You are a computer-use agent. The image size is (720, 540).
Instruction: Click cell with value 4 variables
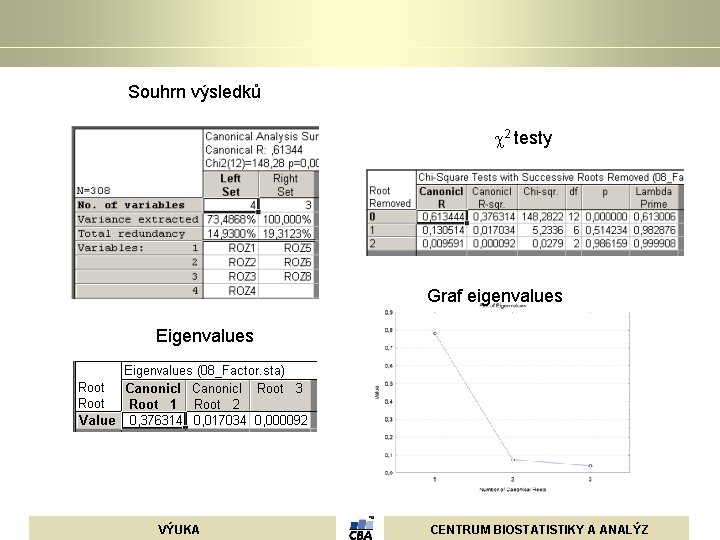[231, 205]
